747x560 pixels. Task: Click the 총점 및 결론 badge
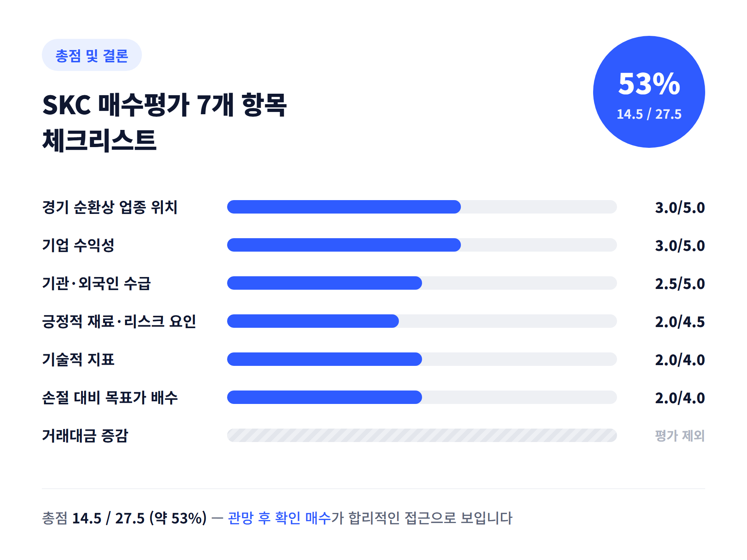coord(92,55)
